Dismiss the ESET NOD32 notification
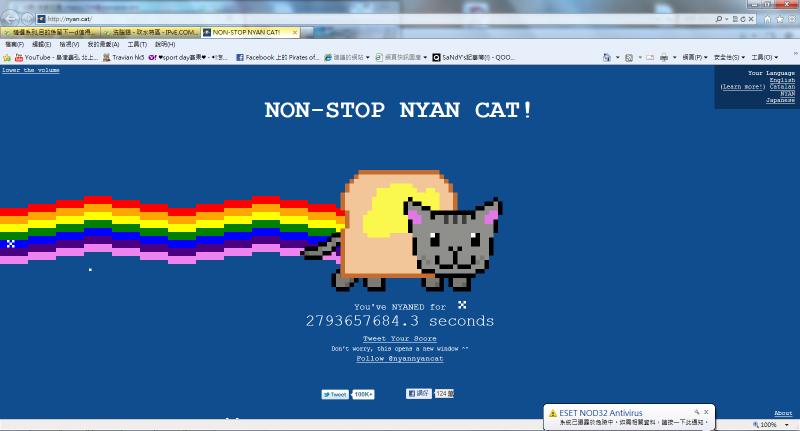800x431 pixels. click(706, 412)
